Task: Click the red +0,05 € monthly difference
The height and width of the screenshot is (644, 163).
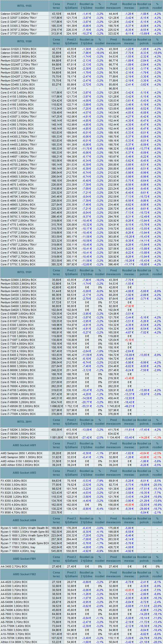Action: click(x=129, y=590)
